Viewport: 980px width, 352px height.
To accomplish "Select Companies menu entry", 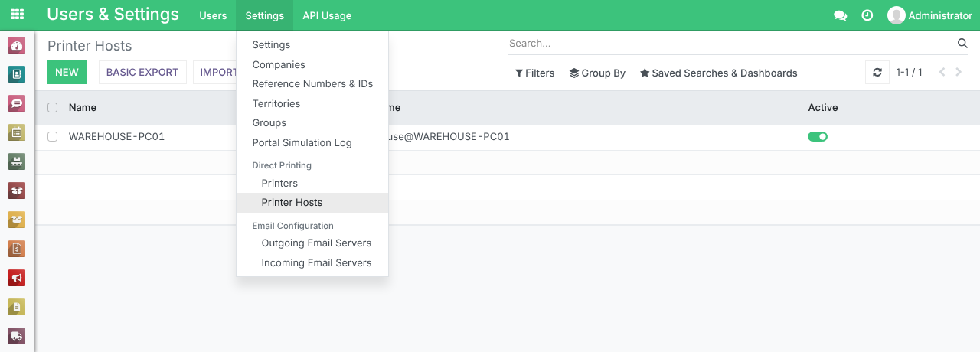I will click(312, 65).
